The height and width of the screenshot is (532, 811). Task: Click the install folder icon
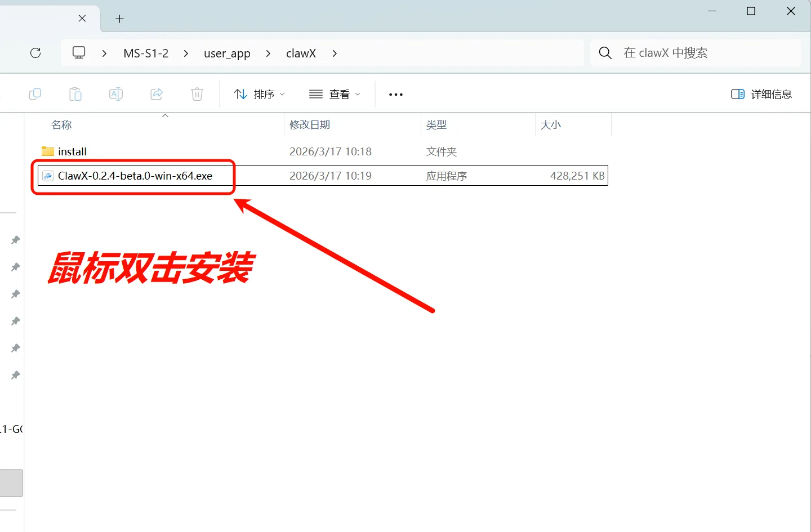(48, 151)
